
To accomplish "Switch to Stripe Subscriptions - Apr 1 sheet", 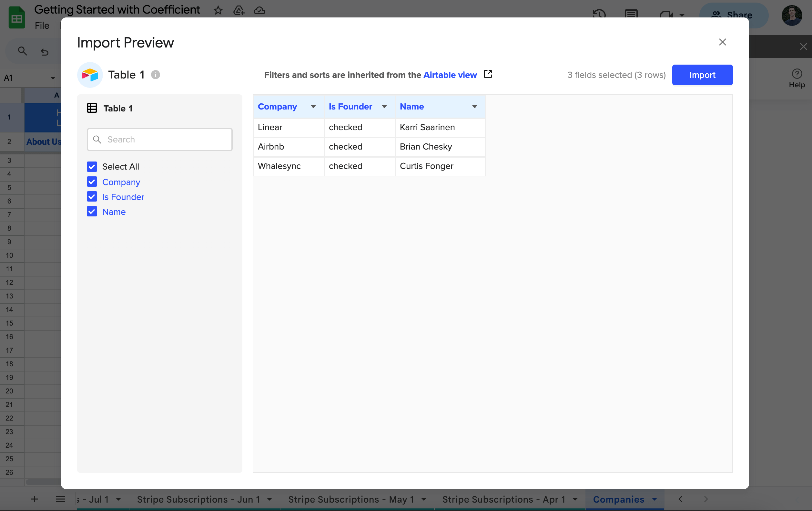I will tap(504, 499).
